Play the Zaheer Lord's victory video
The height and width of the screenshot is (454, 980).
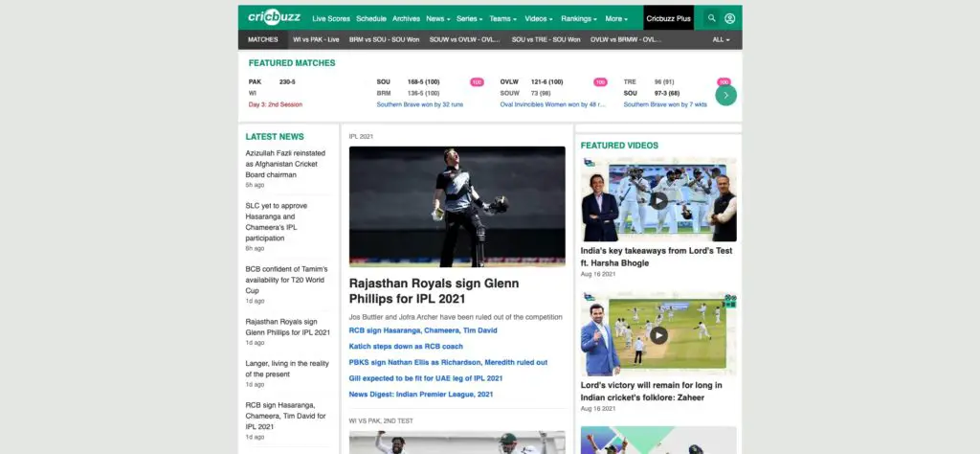[658, 335]
